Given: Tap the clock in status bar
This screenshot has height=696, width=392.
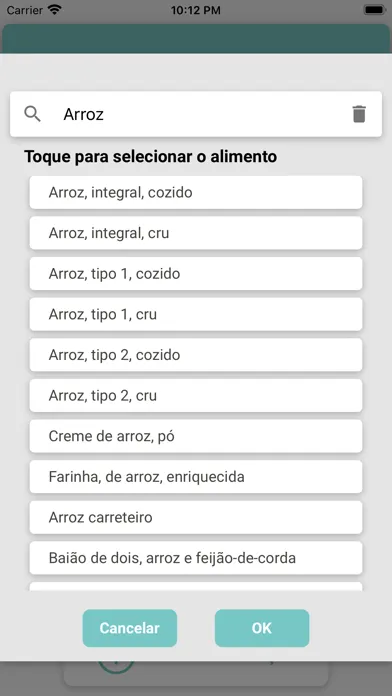Looking at the screenshot, I should coord(196,10).
